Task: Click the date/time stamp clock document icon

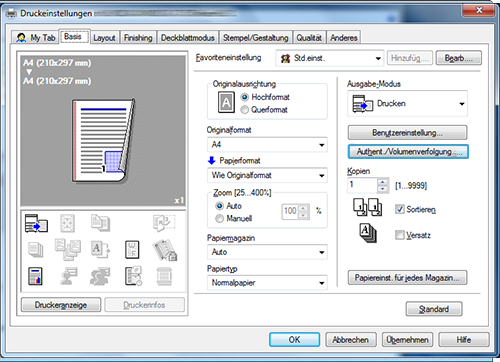Action: 134,276
